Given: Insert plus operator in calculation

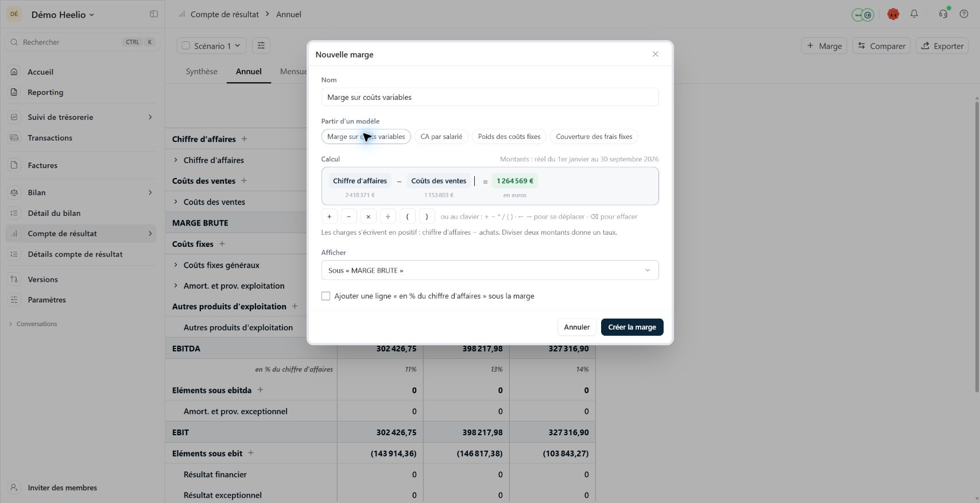Looking at the screenshot, I should (329, 216).
